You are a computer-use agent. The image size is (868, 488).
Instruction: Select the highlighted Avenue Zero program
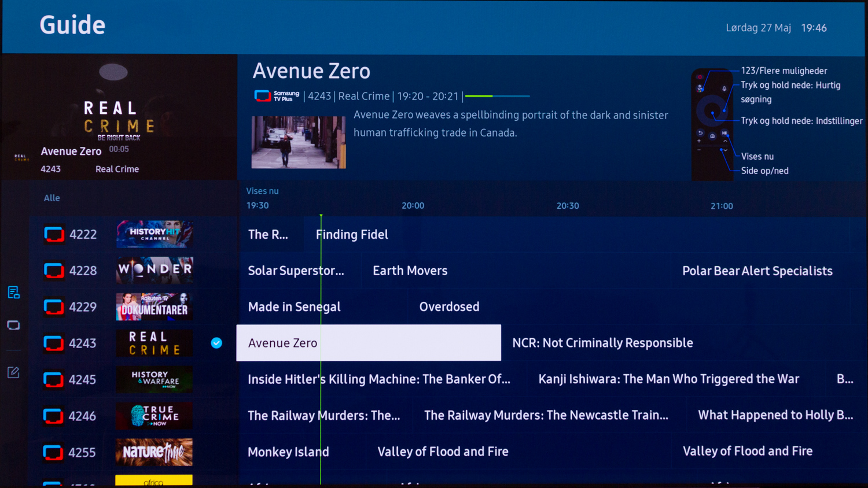coord(369,343)
